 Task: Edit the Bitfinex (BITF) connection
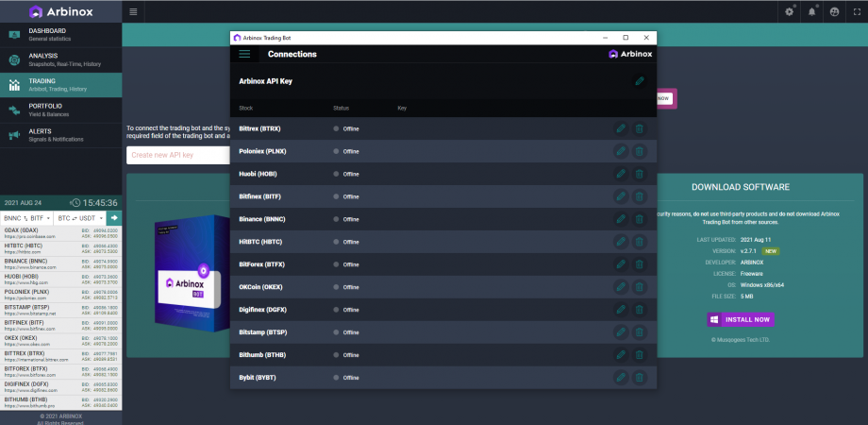click(621, 196)
